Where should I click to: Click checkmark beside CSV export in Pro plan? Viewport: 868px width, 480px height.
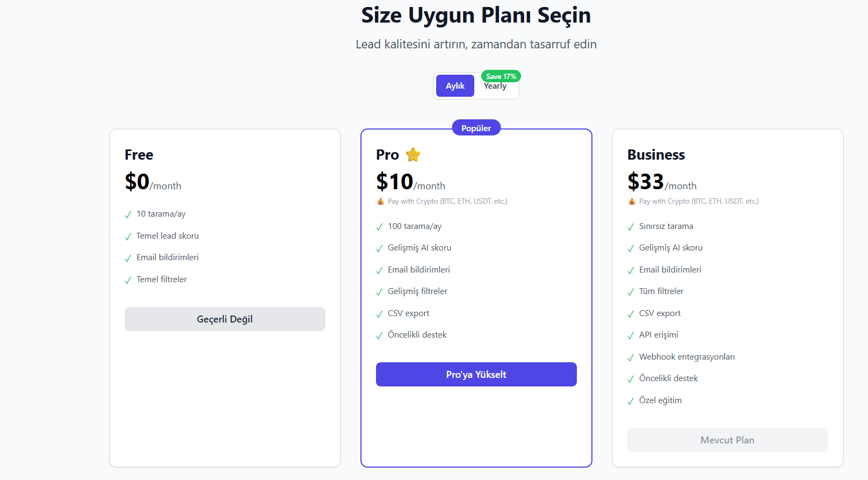(x=379, y=314)
